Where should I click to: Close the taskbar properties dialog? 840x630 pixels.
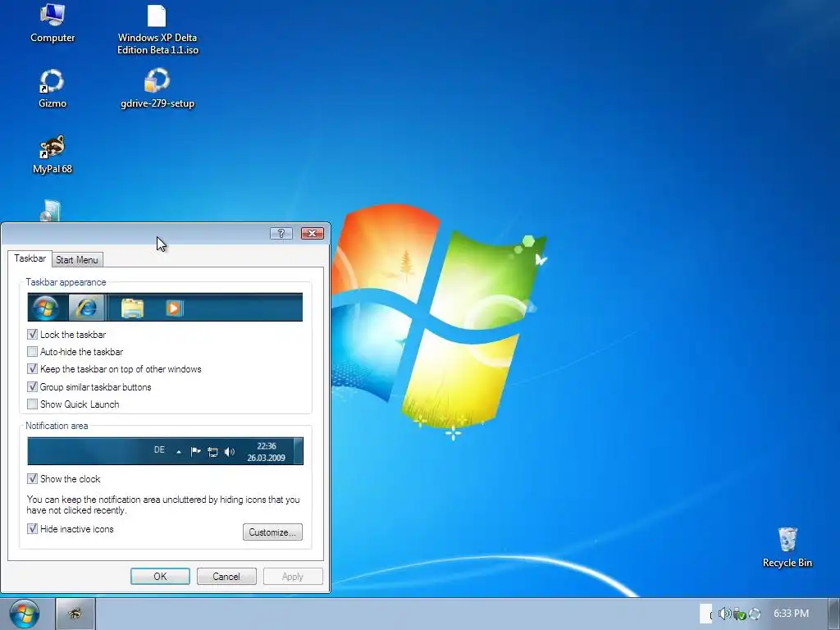(313, 233)
